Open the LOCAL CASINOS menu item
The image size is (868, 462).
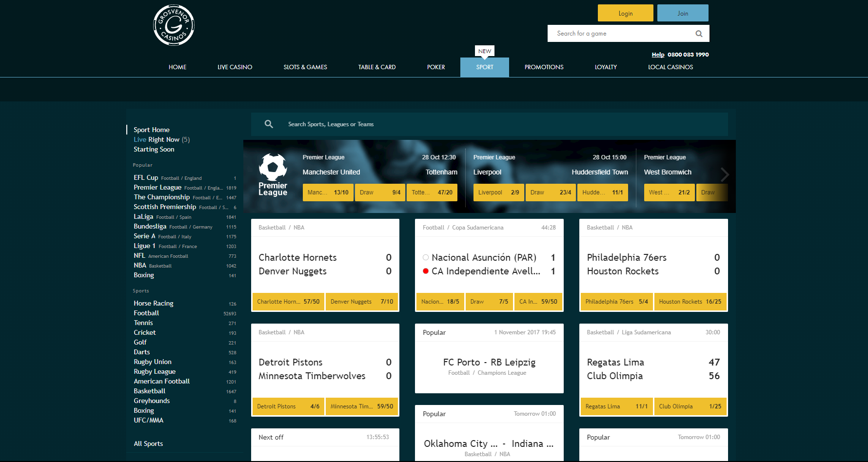pyautogui.click(x=671, y=67)
